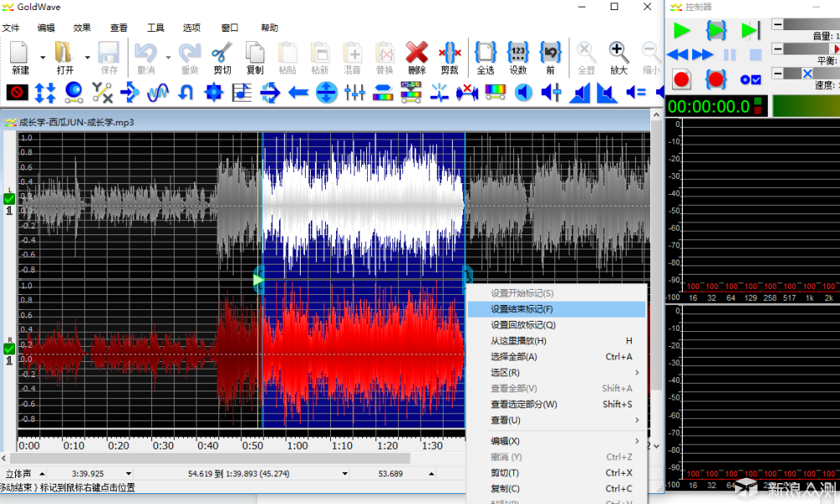Click the green start marker on waveform
This screenshot has height=504, width=840.
coord(259,280)
